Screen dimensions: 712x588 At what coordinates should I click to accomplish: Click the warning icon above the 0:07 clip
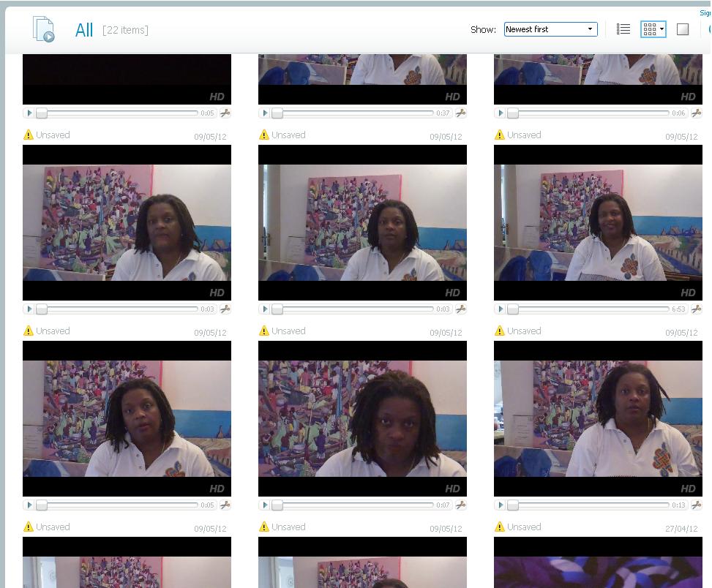click(264, 331)
